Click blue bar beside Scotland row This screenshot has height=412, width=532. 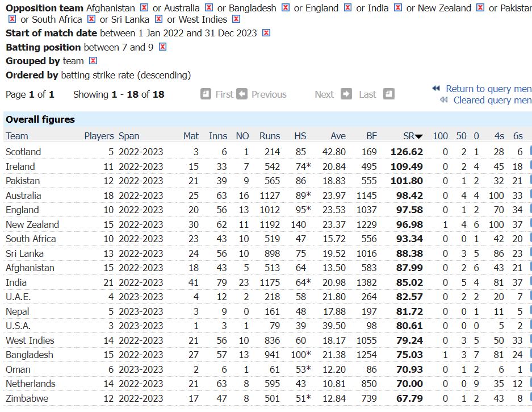pos(530,151)
